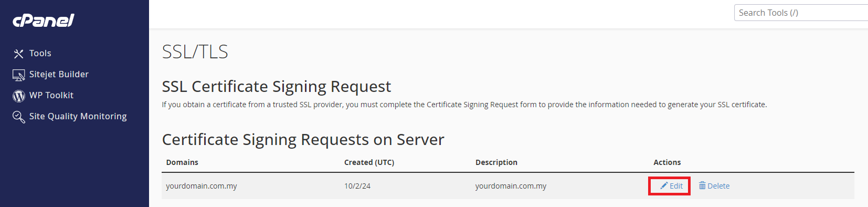Click the Sitejet Builder monitor icon
The image size is (868, 207).
coord(19,75)
